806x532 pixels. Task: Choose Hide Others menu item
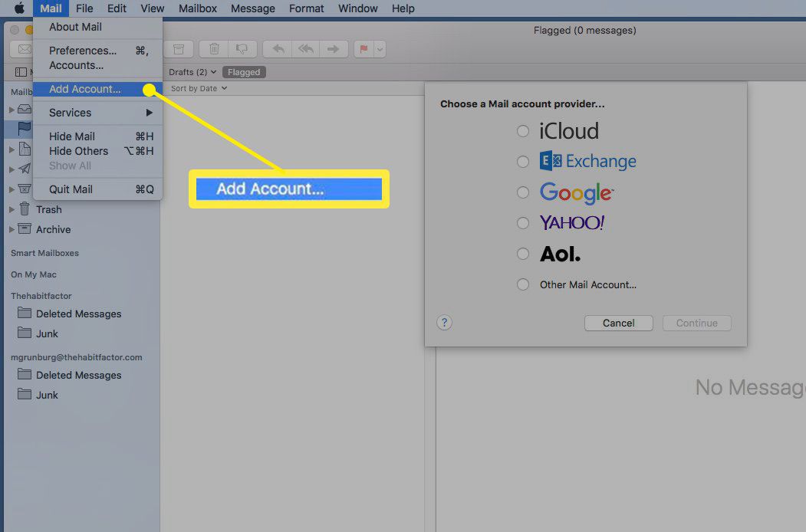[x=97, y=152]
